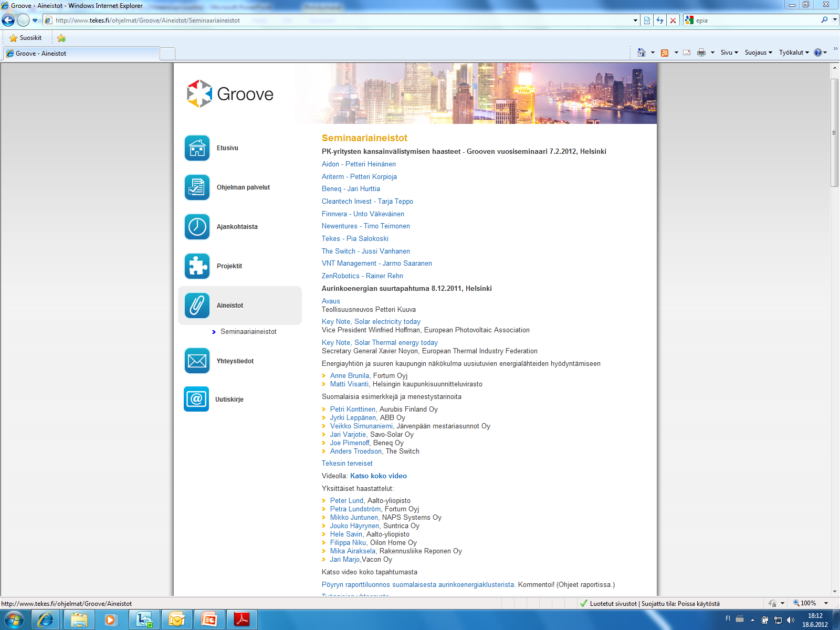Open Key Note, Solar electricity today link
Screen dimensions: 840x630
tap(371, 322)
